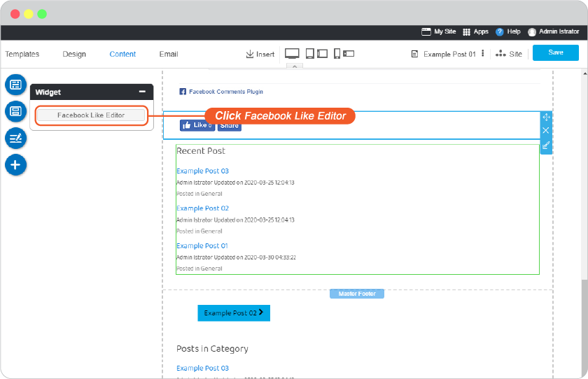
Task: Switch to mobile landscape preview icon
Action: click(349, 54)
